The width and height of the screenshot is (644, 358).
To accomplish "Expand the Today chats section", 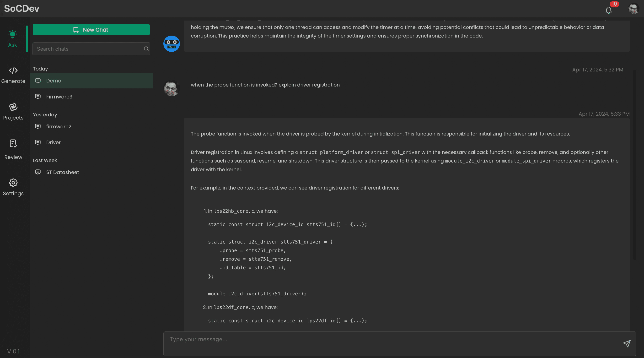I will pyautogui.click(x=40, y=68).
